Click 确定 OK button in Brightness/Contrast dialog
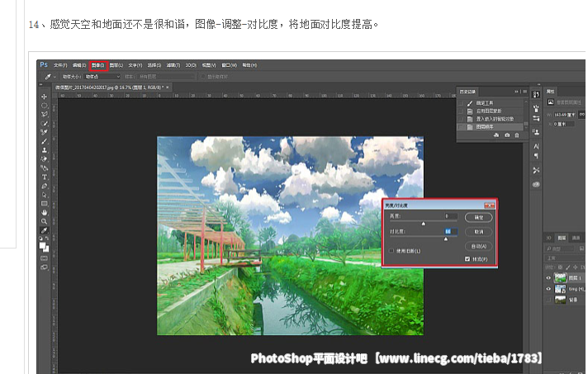The height and width of the screenshot is (374, 588). pyautogui.click(x=478, y=217)
